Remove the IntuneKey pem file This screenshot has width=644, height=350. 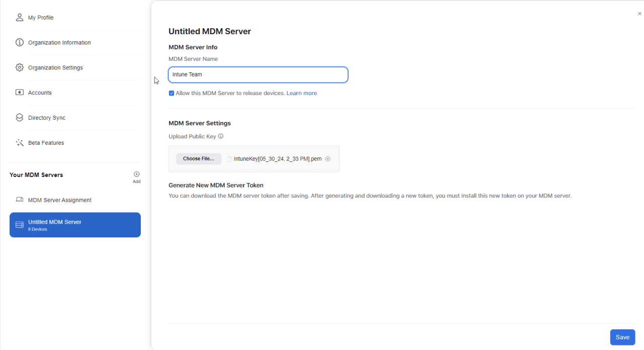point(328,158)
